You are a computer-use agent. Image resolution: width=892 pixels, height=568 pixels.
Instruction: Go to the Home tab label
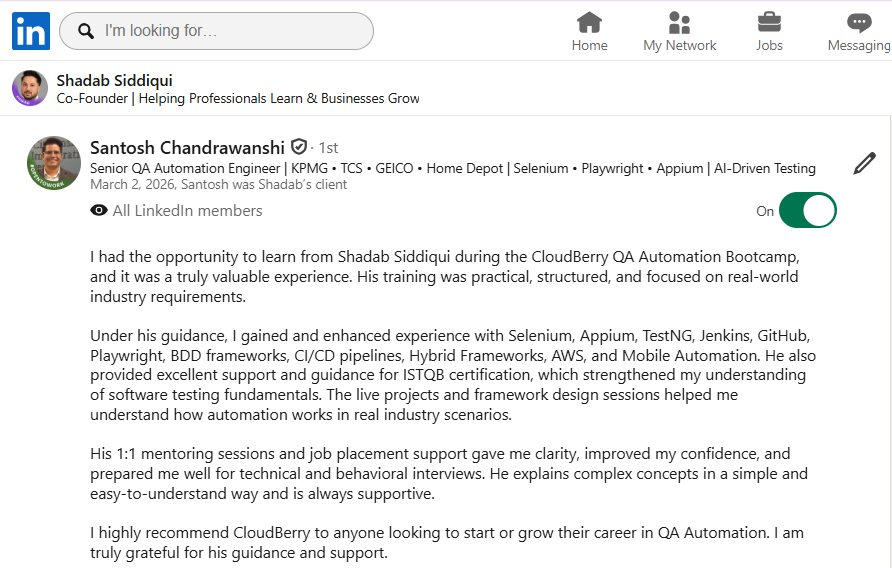[590, 45]
